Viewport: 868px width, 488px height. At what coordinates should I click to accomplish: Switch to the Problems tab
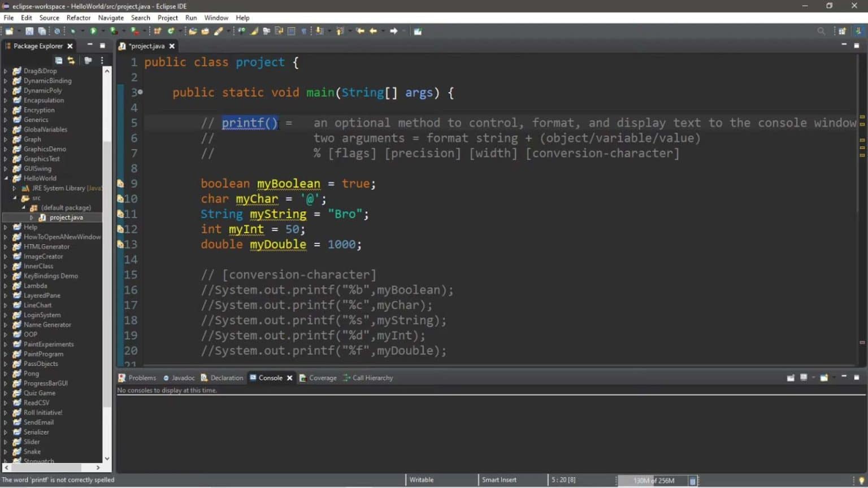pos(141,377)
